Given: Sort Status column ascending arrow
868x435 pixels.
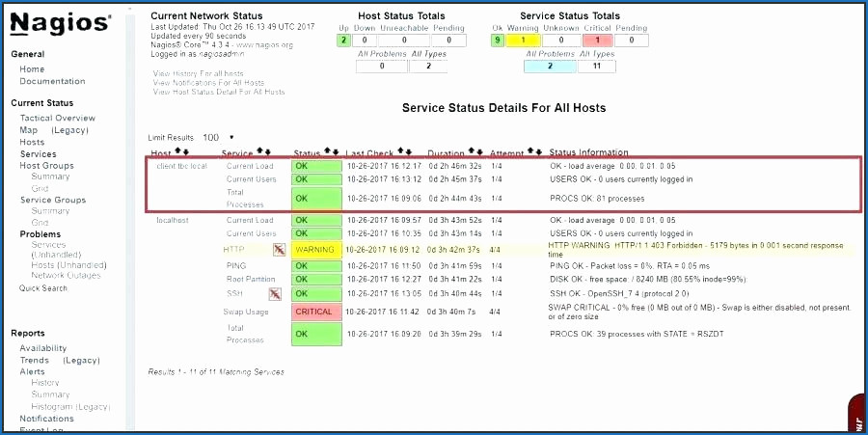Looking at the screenshot, I should tap(327, 151).
